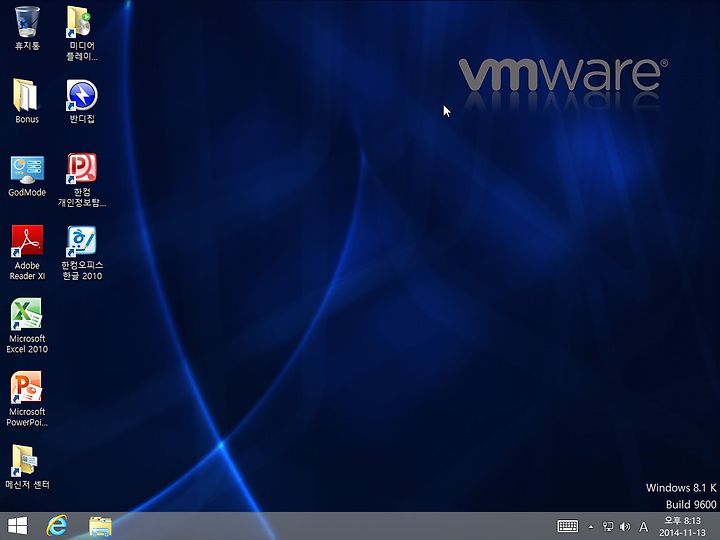The width and height of the screenshot is (720, 540).
Task: Open the volume speaker tray icon
Action: (624, 527)
